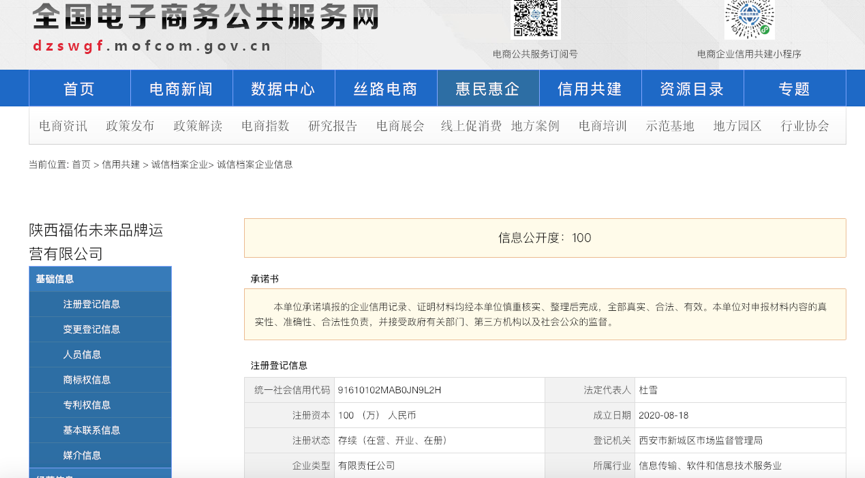This screenshot has height=478, width=865.
Task: Click the 法定代表人 label cell
Action: click(591, 390)
